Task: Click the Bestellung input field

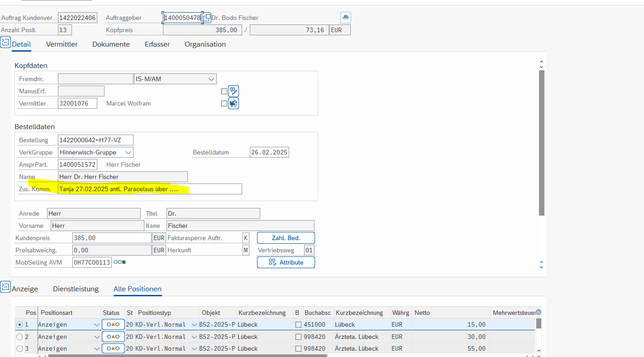Action: point(95,140)
